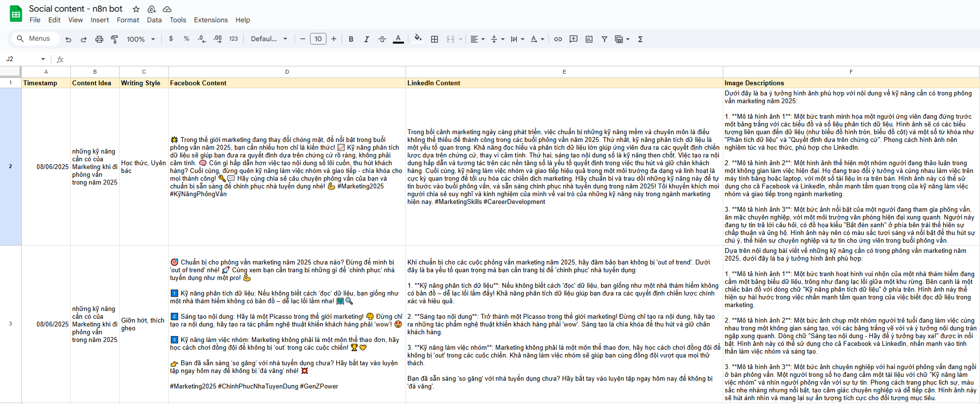The height and width of the screenshot is (404, 980).
Task: Select the Facebook Content header cell
Action: coord(287,83)
